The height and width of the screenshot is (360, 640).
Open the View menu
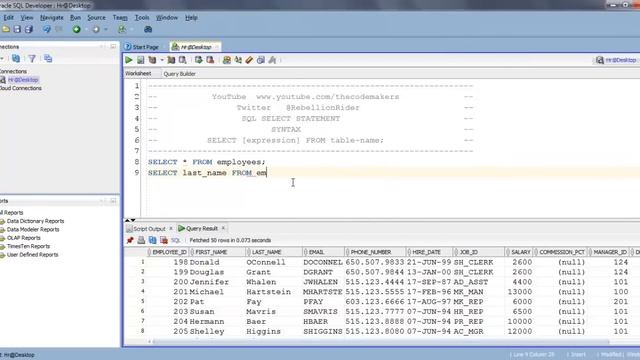coord(27,18)
